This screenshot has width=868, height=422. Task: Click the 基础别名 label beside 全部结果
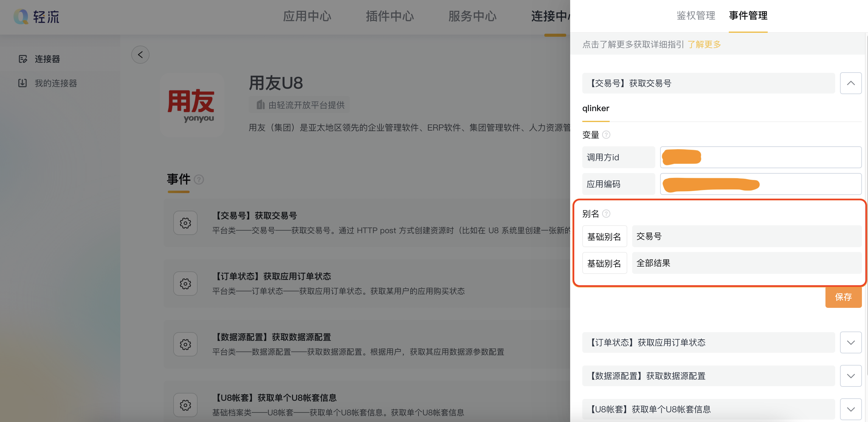604,263
